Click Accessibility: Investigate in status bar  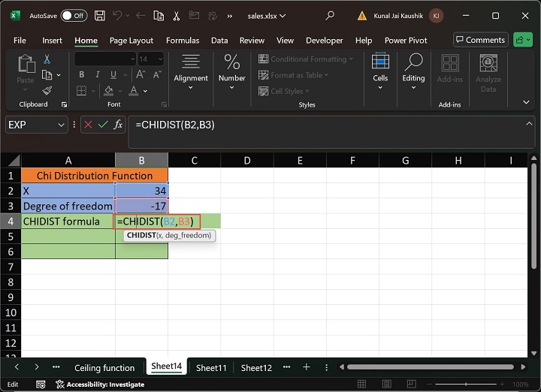click(104, 384)
